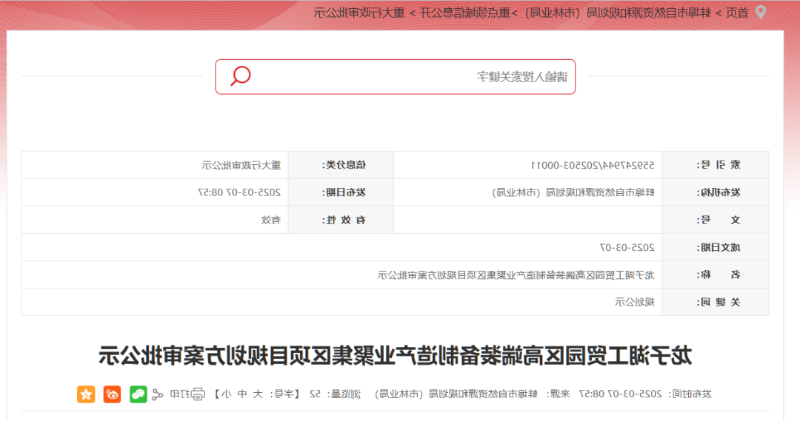The height and width of the screenshot is (421, 800).
Task: Click the 字号 label text
Action: pos(287,394)
